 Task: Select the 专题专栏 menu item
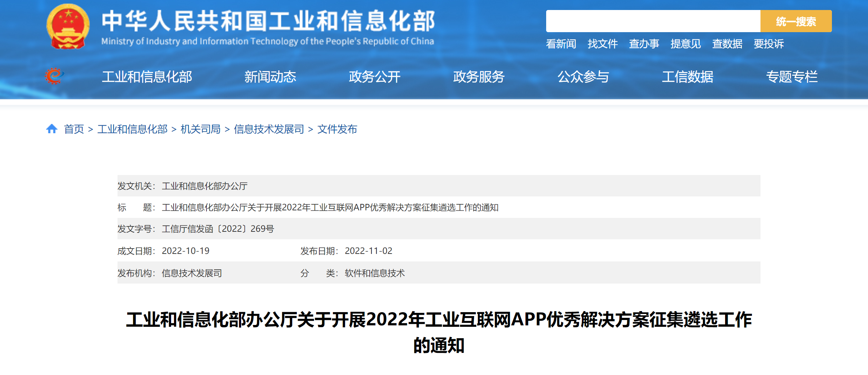pos(792,77)
